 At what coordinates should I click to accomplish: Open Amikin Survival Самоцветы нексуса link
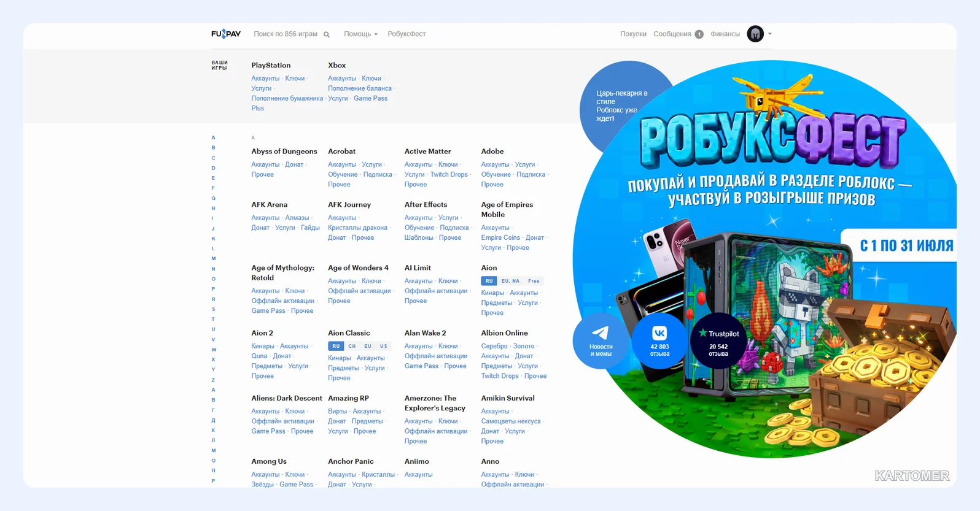511,421
